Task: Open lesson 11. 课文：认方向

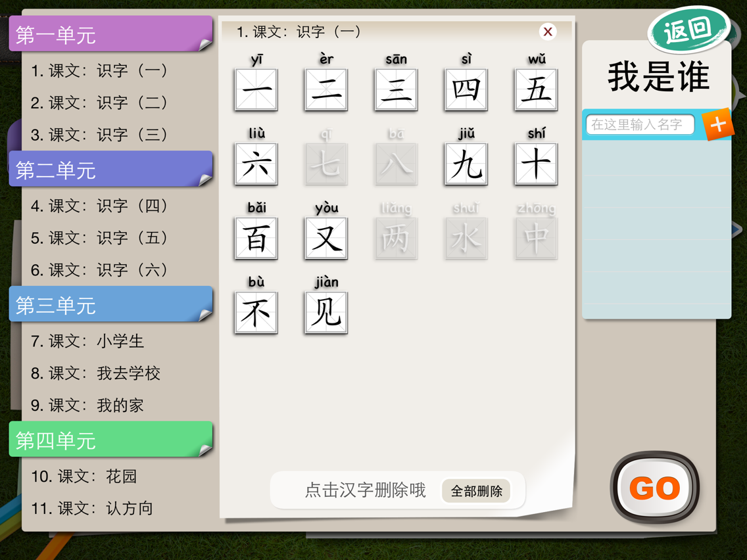Action: (92, 508)
